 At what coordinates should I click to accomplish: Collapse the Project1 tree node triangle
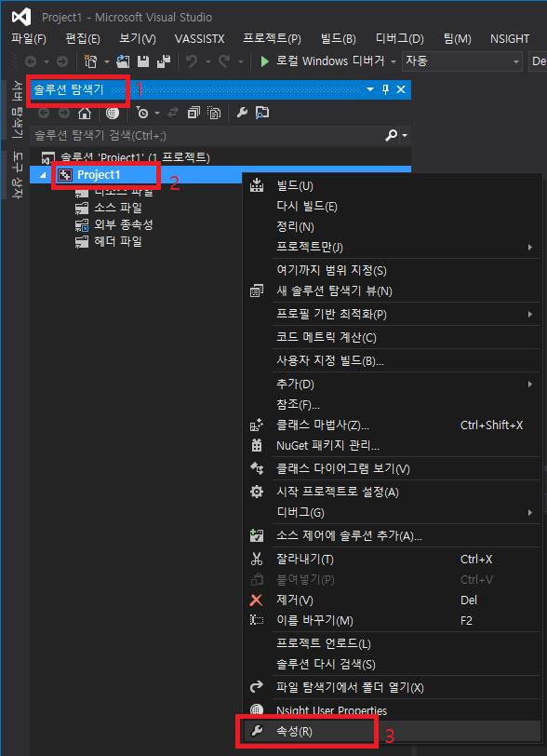pos(43,175)
